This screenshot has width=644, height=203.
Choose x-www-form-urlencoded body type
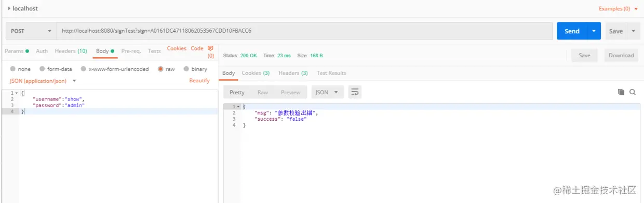tap(83, 69)
